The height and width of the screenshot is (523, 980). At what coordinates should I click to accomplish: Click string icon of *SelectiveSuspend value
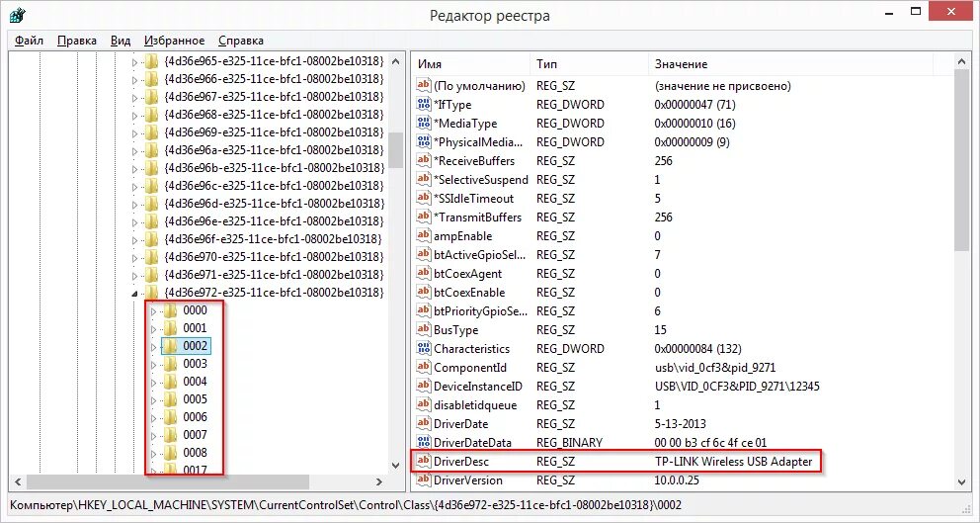424,180
